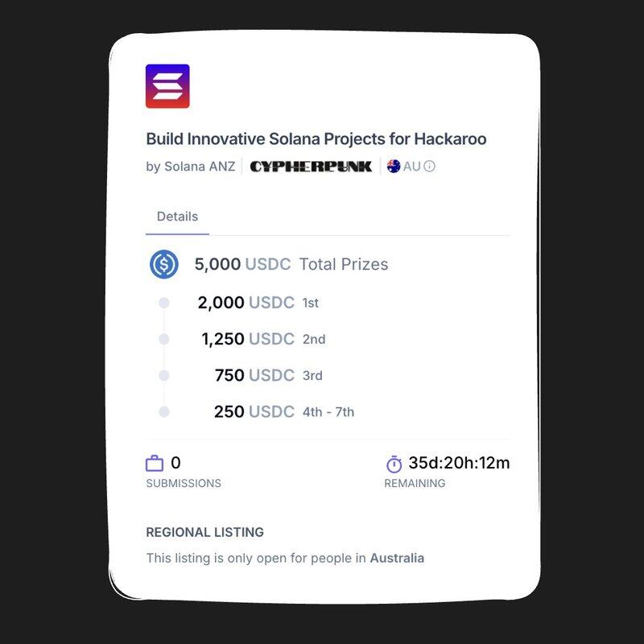Select the 2nd place prize marker dot
This screenshot has width=644, height=644.
point(164,339)
